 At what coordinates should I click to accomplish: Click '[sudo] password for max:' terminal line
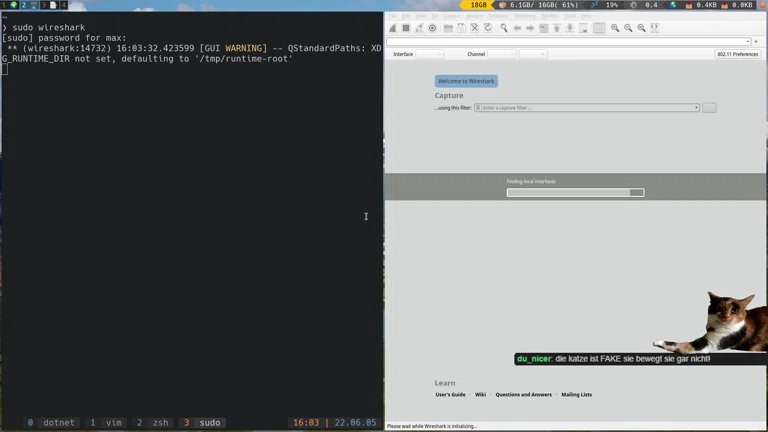coord(64,38)
